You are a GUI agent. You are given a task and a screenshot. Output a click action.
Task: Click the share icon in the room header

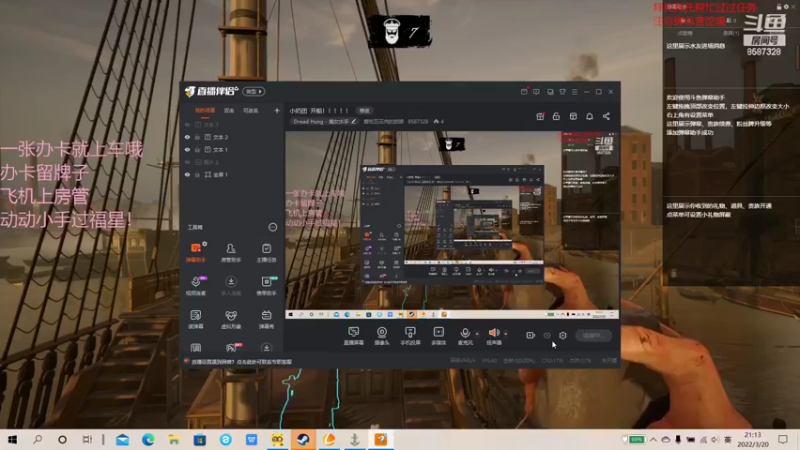[x=606, y=116]
